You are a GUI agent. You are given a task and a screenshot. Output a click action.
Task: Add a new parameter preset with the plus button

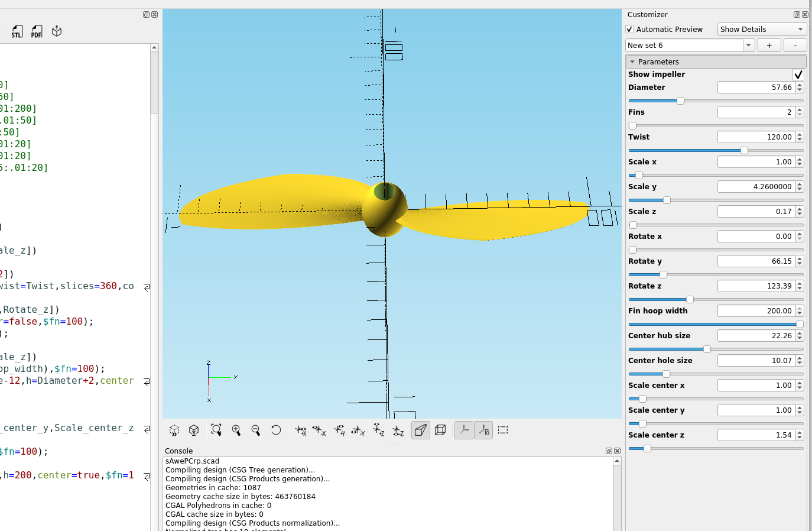point(769,45)
